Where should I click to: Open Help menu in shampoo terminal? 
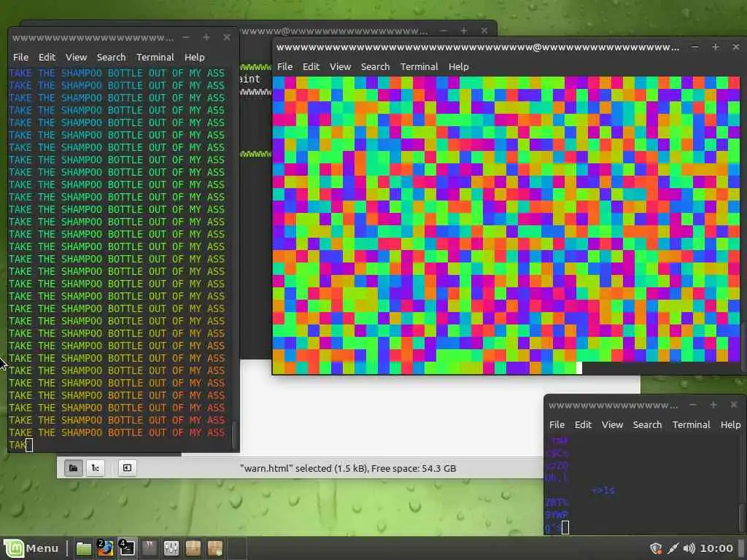click(x=194, y=57)
